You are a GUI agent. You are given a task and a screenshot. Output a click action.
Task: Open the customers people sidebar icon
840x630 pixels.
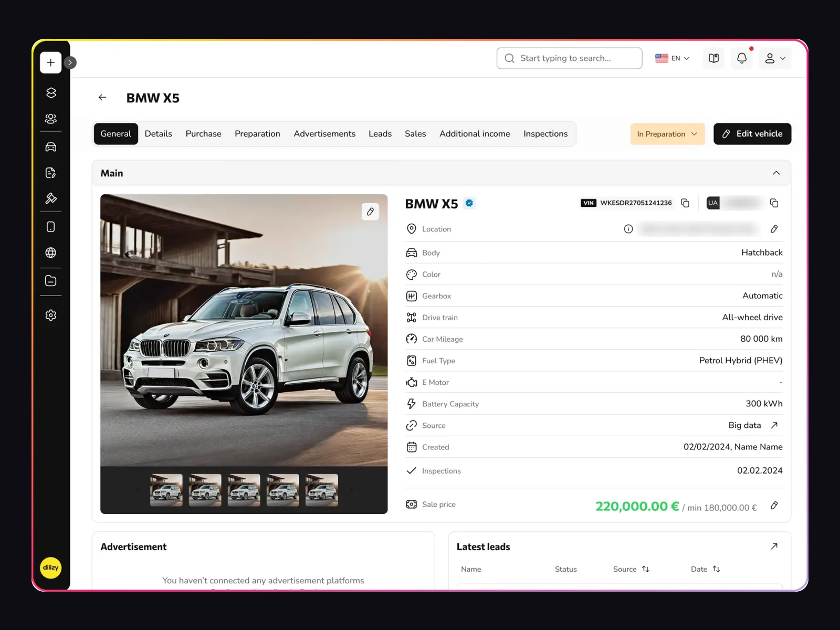pos(50,119)
